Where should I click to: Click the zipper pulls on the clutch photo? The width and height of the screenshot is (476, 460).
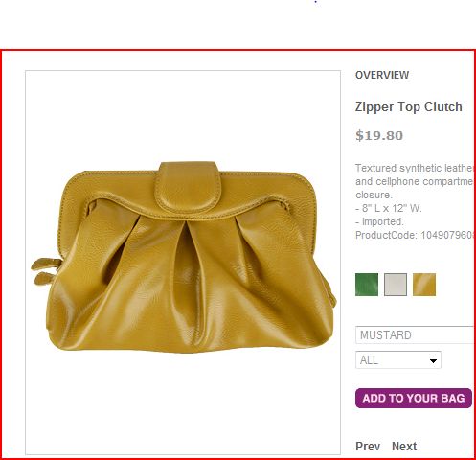[x=46, y=271]
